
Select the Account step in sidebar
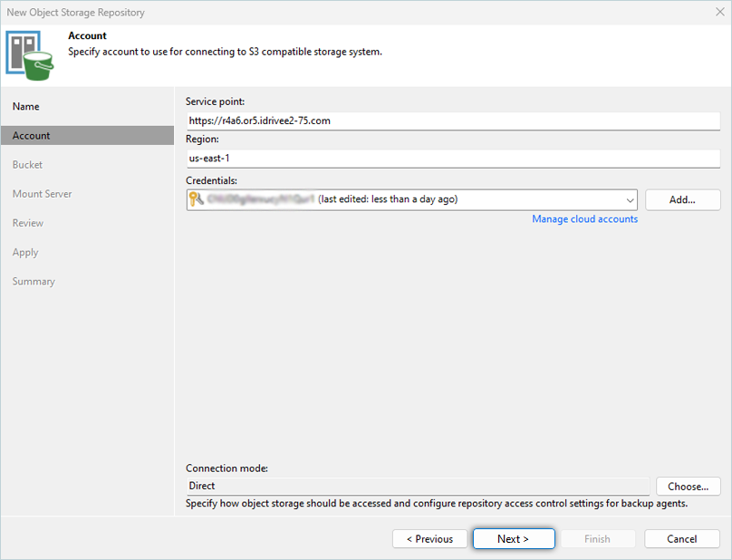(x=32, y=136)
